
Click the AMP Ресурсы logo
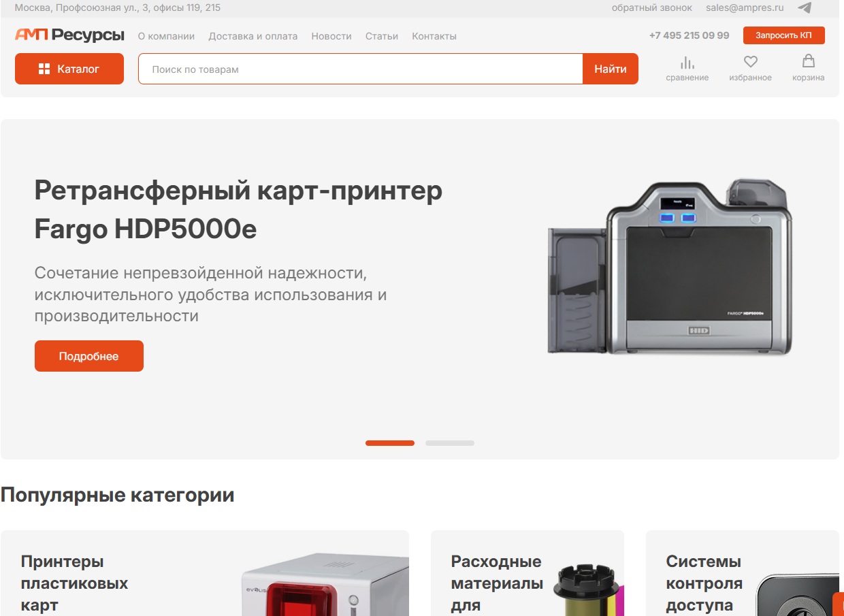coord(69,35)
